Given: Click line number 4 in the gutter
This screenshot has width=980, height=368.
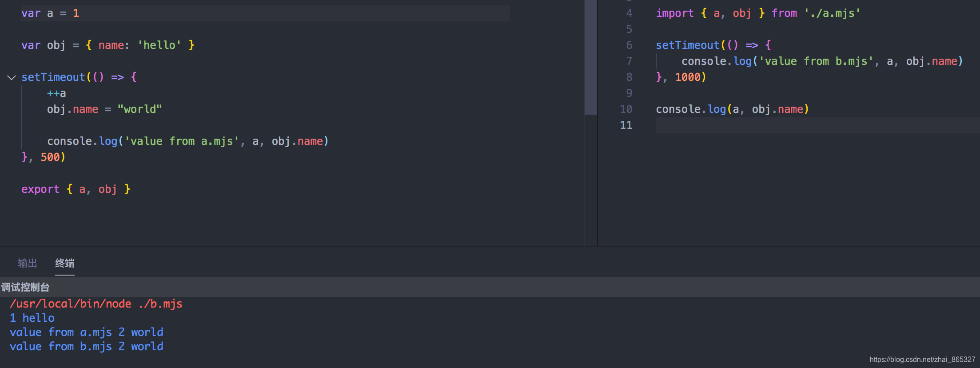Looking at the screenshot, I should pos(629,13).
